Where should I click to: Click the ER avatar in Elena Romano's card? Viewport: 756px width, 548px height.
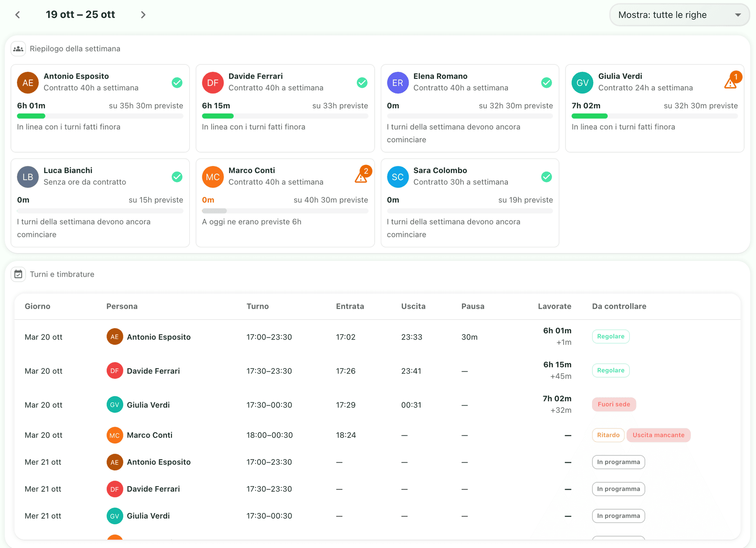click(x=398, y=83)
